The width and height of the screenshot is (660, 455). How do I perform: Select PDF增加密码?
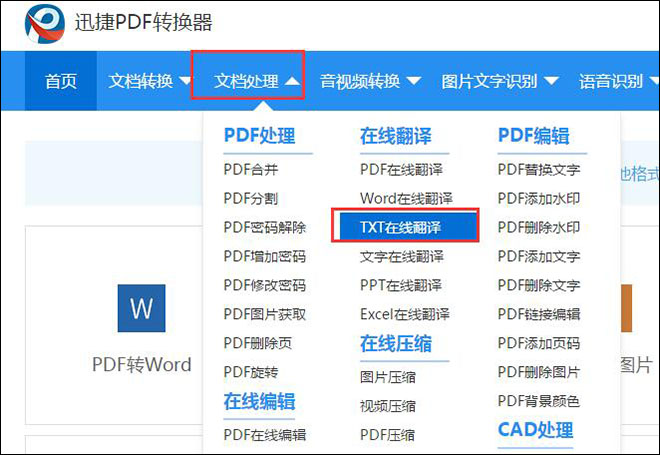coord(265,256)
